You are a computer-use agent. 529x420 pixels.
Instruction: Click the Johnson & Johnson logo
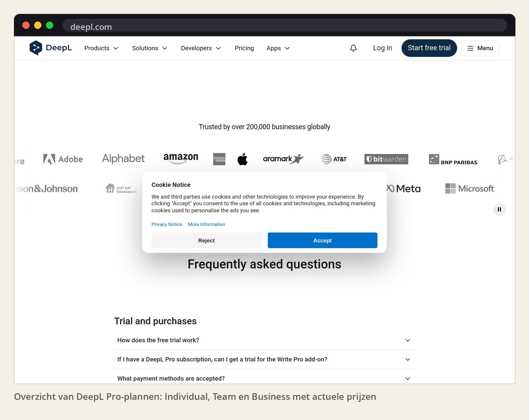46,189
